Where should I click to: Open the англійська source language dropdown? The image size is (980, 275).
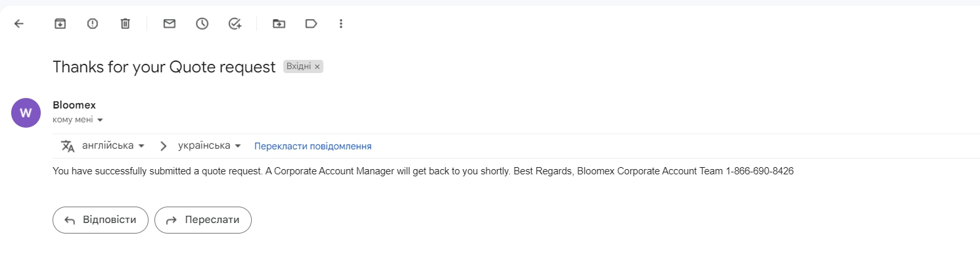(113, 145)
